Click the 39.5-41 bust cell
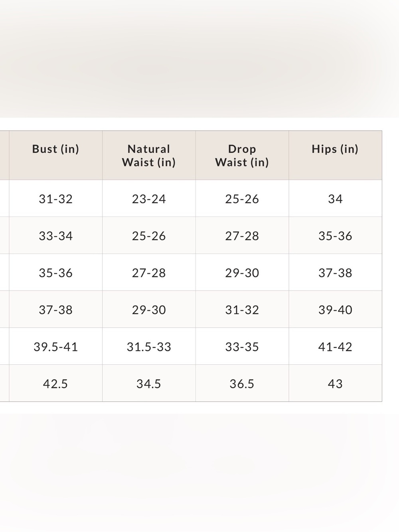This screenshot has width=399, height=532. click(55, 346)
